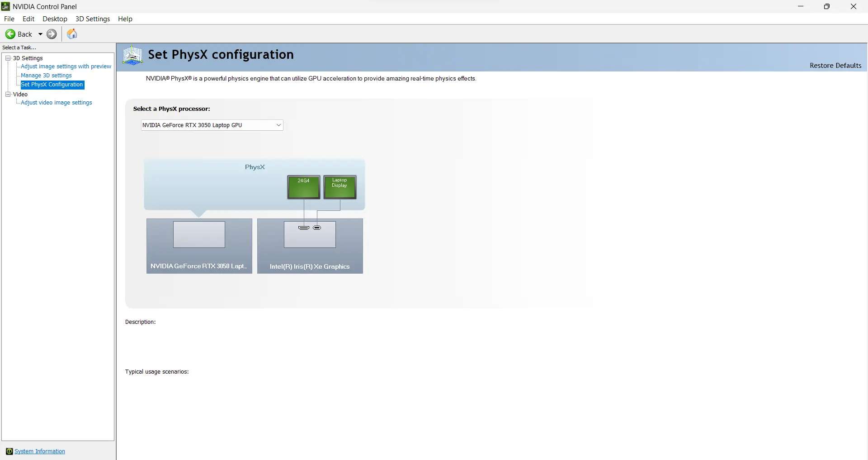This screenshot has width=868, height=460.
Task: Click the Home icon in toolbar
Action: point(72,34)
